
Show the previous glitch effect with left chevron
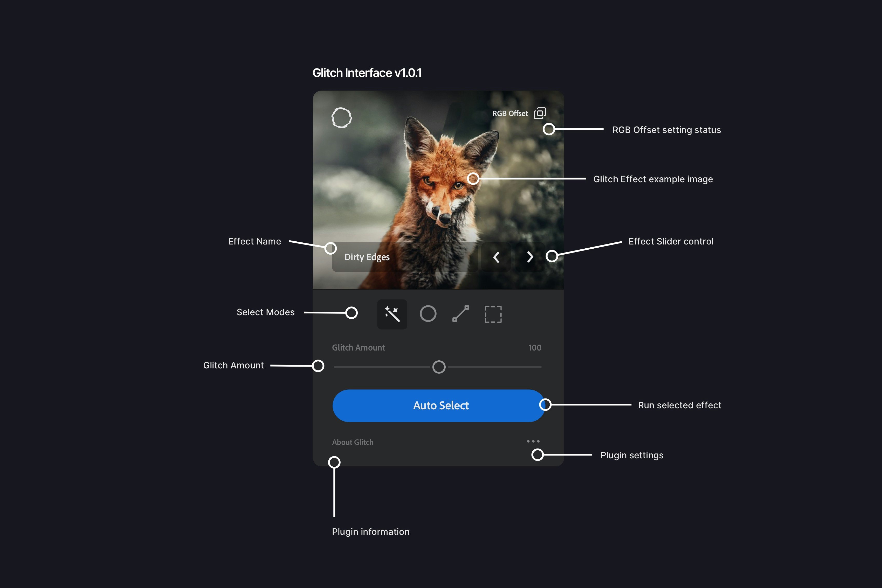coord(496,257)
